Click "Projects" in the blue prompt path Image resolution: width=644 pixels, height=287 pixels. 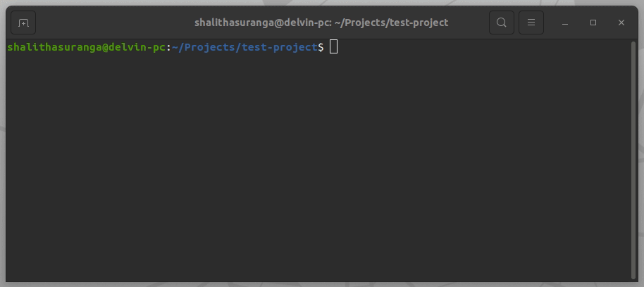point(209,48)
